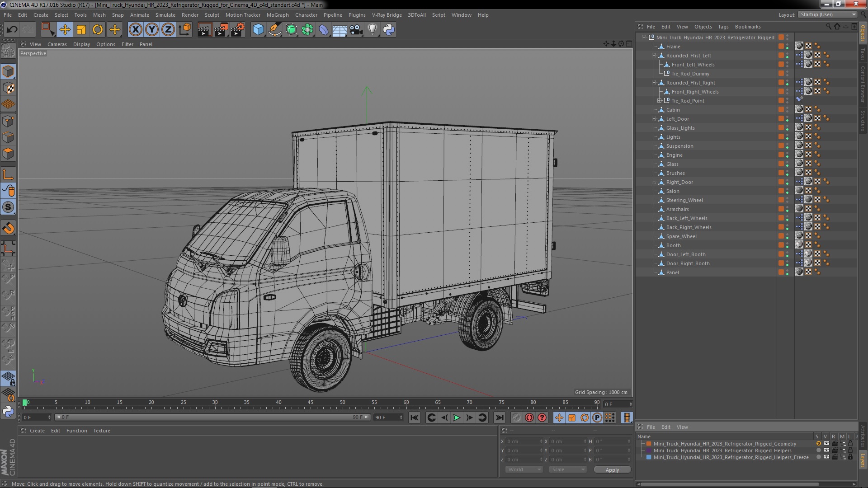The image size is (868, 488).
Task: Enable Polygons mode in left toolbar
Action: [x=8, y=154]
